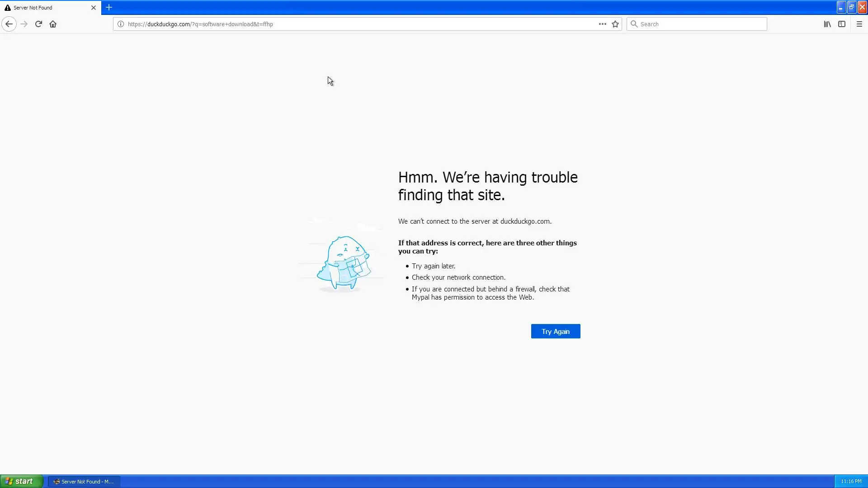Bookmark this page with the star

tap(615, 24)
